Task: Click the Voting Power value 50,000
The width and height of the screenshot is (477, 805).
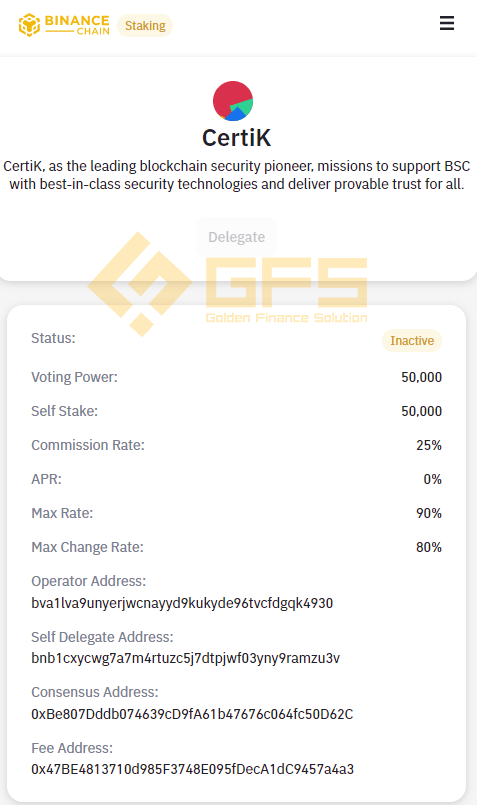Action: 422,377
